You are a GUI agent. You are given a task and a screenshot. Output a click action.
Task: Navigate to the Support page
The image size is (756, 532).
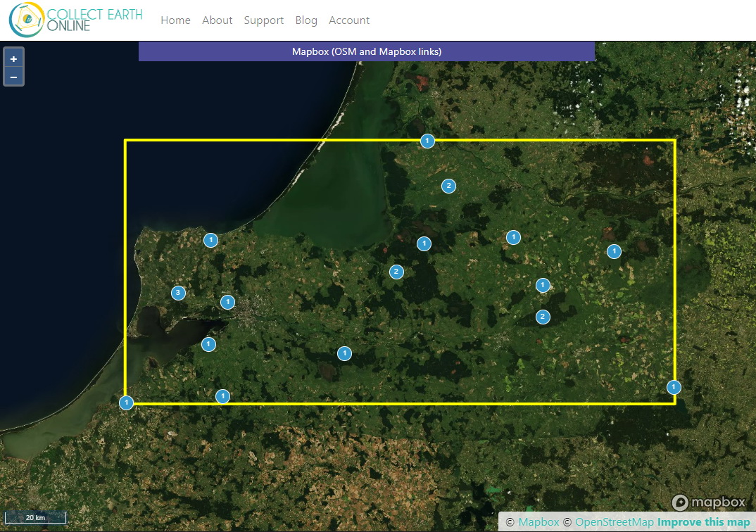tap(264, 20)
